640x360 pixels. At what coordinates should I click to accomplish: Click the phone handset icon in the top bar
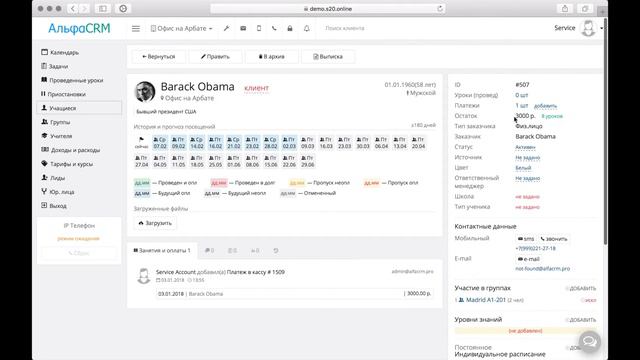point(274,29)
